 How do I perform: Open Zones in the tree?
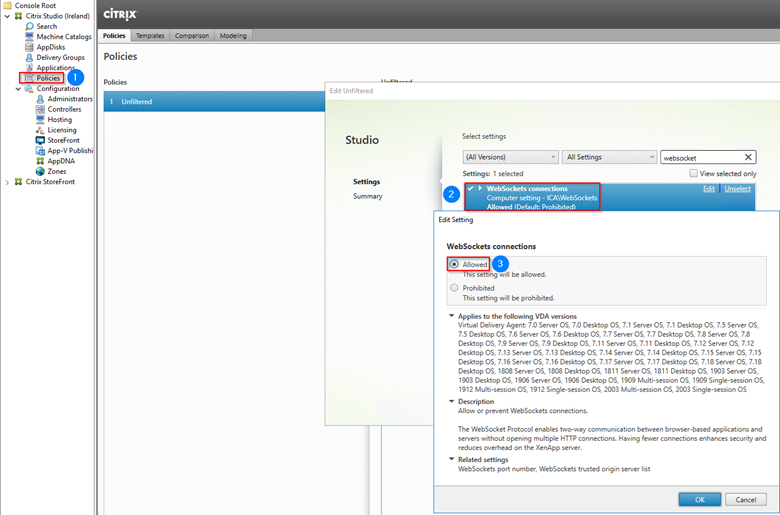[57, 171]
